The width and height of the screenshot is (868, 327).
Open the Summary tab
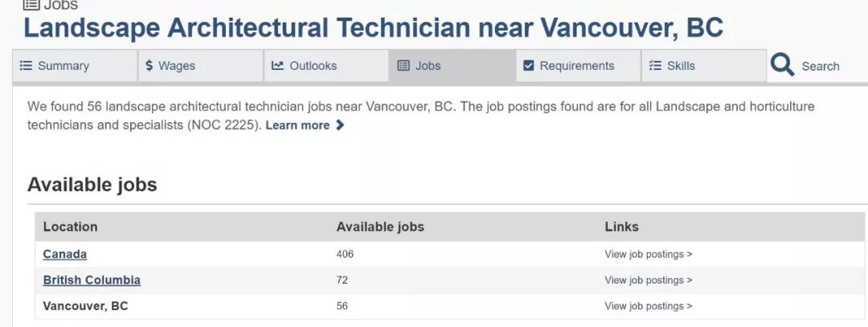point(75,66)
